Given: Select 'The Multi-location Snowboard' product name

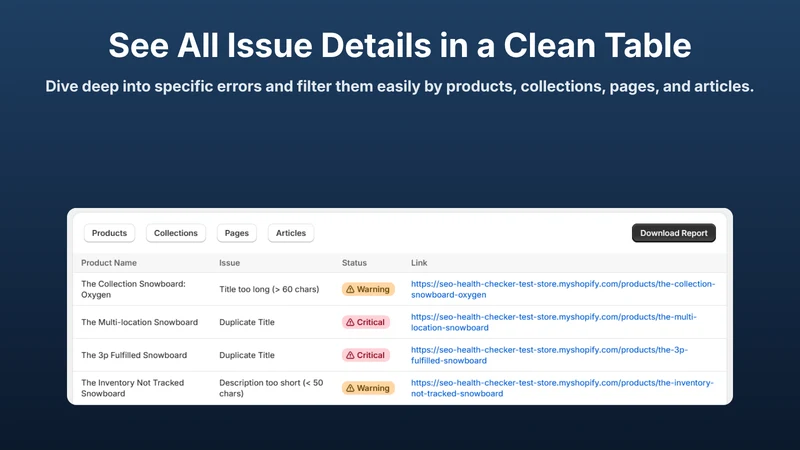Looking at the screenshot, I should pyautogui.click(x=139, y=322).
